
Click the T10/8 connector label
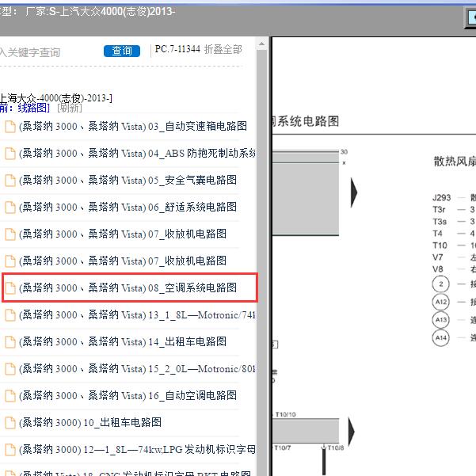[336, 447]
